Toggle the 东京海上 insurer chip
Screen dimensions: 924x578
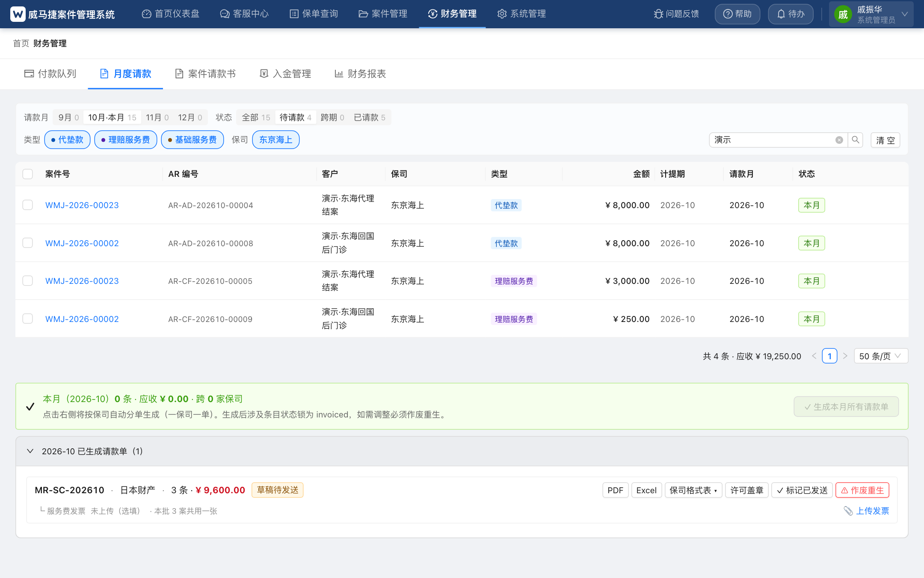click(x=276, y=140)
